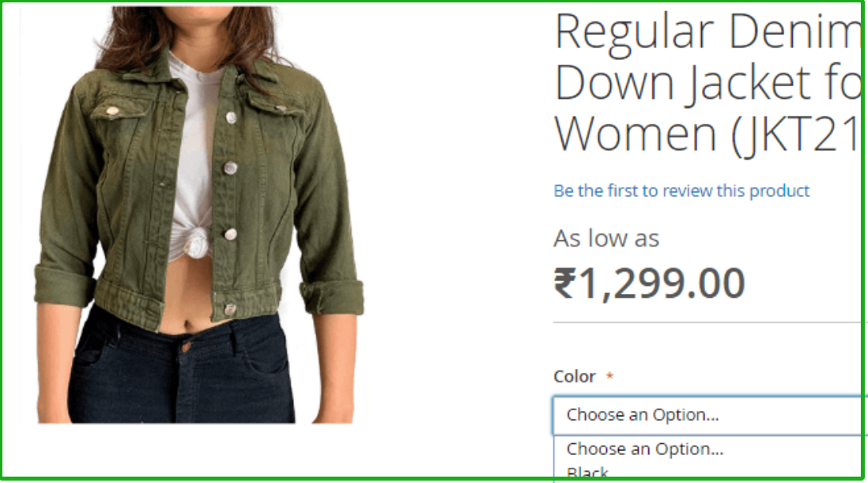Click the Regular Denim product title heading

pyautogui.click(x=708, y=83)
